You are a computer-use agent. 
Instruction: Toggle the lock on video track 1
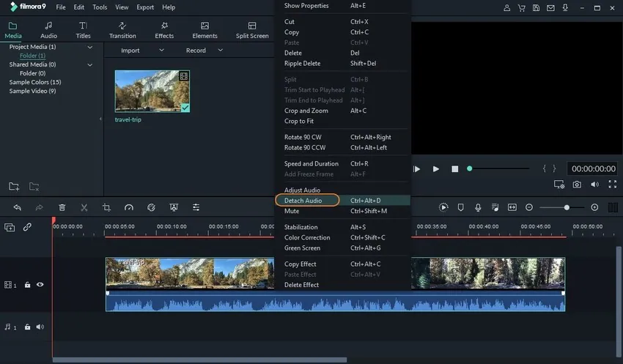(x=27, y=284)
